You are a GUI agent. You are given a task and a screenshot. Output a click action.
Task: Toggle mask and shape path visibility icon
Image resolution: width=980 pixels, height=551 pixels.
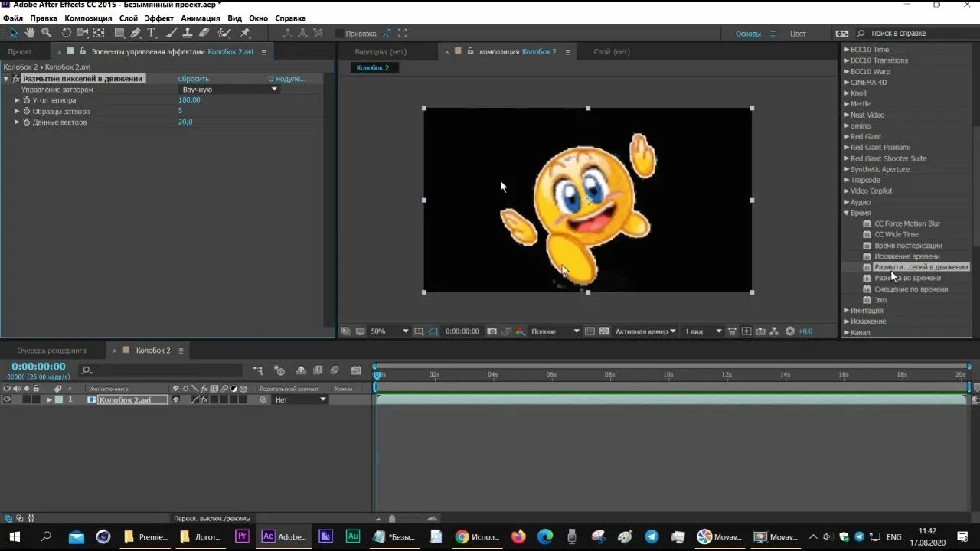[x=433, y=331]
